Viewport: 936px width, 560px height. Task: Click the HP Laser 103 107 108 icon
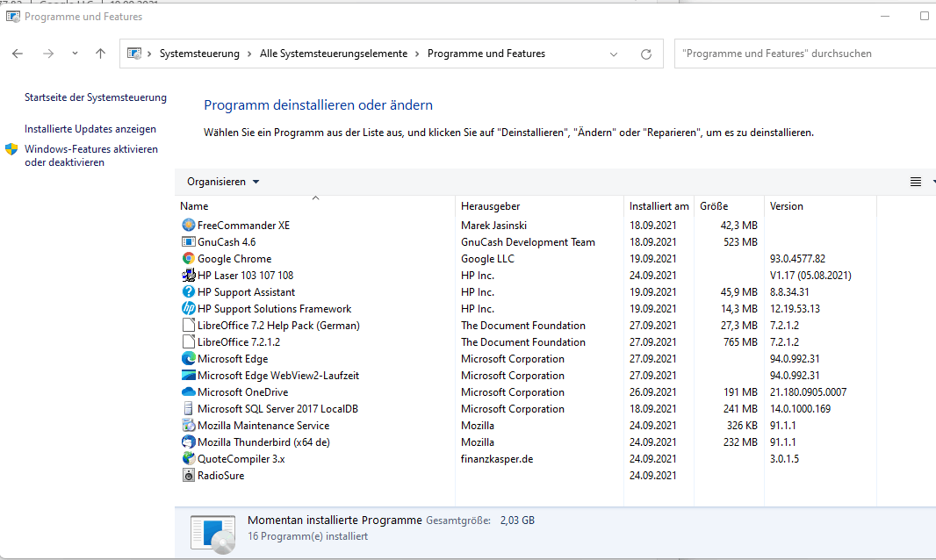click(189, 276)
